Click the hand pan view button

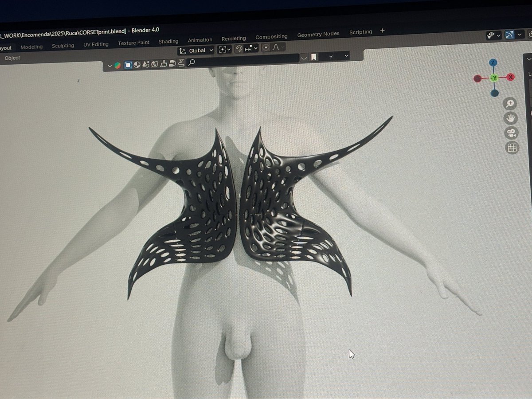(x=511, y=118)
